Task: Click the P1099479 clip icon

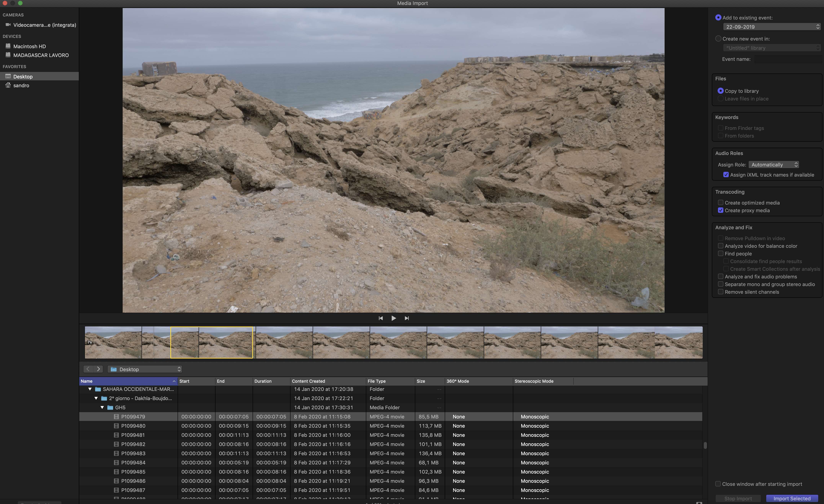Action: click(x=116, y=417)
